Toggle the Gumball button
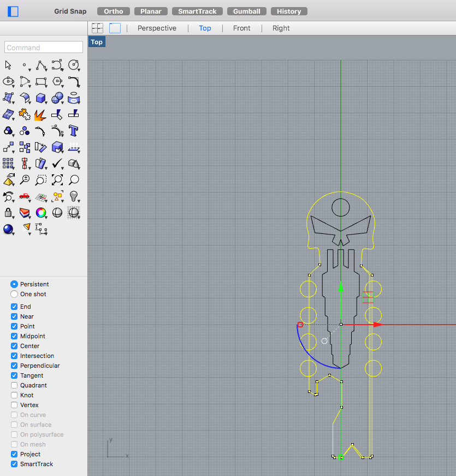 click(247, 11)
